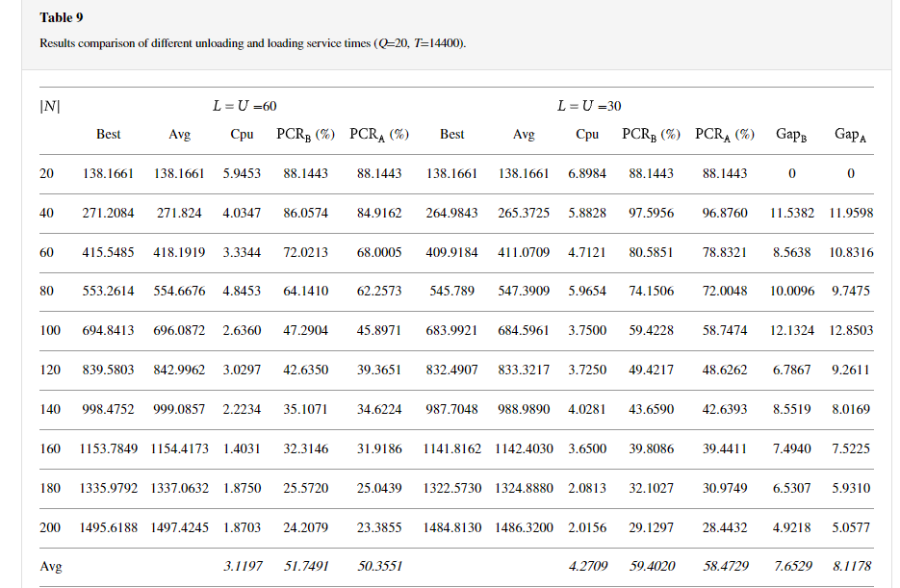900x588 pixels.
Task: Click the cell value 1.4031
Action: point(242,448)
